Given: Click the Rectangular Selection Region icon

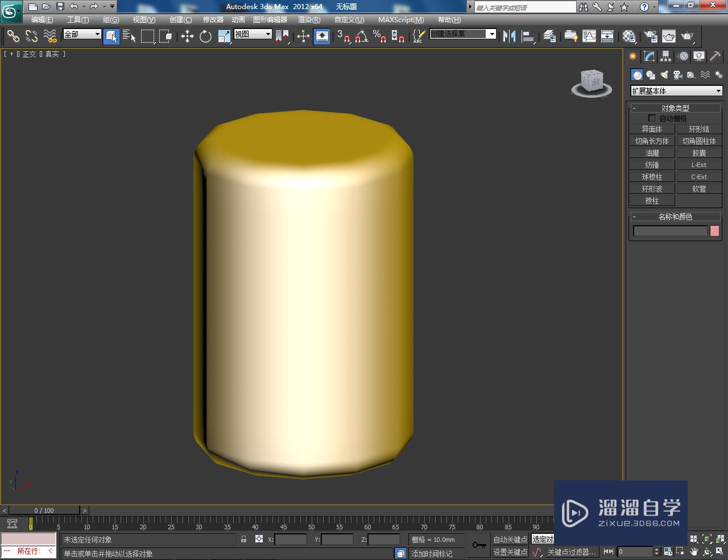Looking at the screenshot, I should point(147,36).
